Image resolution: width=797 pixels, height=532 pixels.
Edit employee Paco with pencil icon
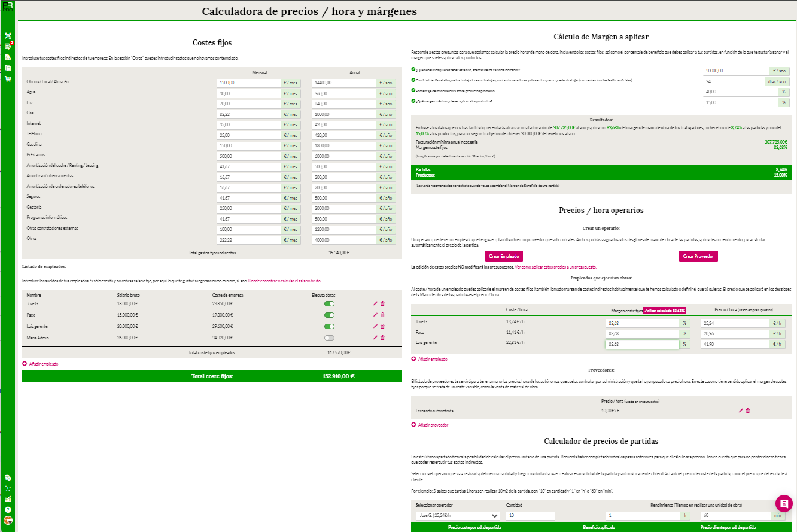click(375, 315)
